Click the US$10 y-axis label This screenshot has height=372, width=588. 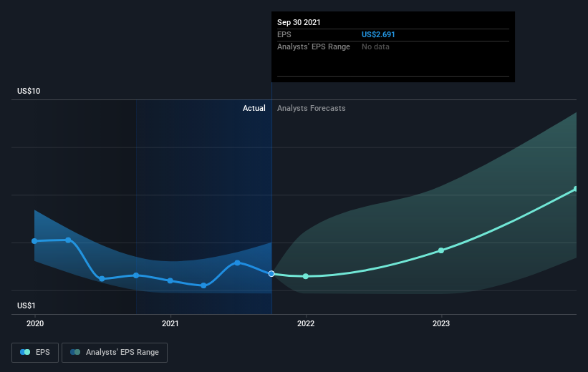[x=30, y=91]
